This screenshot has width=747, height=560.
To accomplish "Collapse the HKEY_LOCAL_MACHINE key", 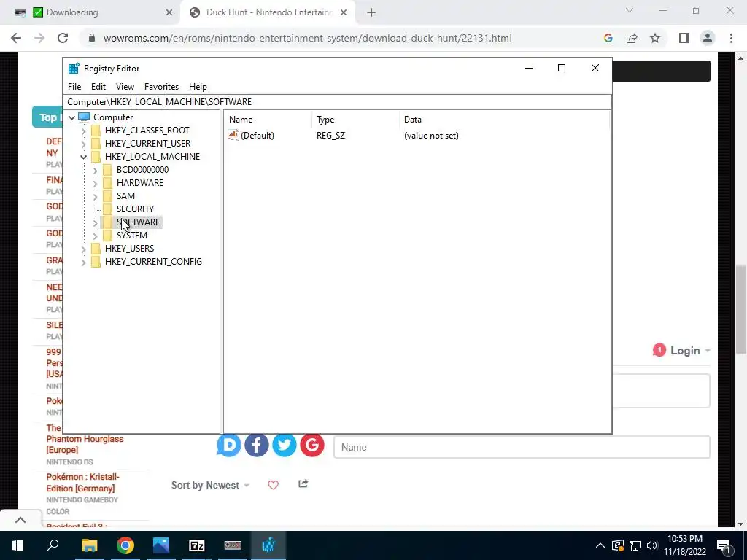I will (83, 157).
